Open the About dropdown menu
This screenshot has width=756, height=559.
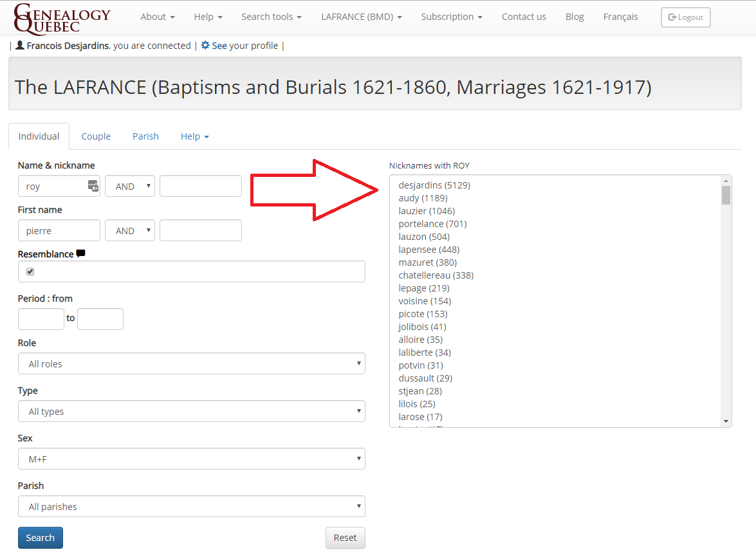coord(158,17)
